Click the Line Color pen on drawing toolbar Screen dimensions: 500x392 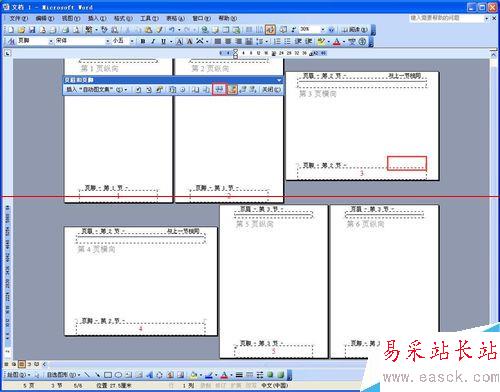pos(208,375)
